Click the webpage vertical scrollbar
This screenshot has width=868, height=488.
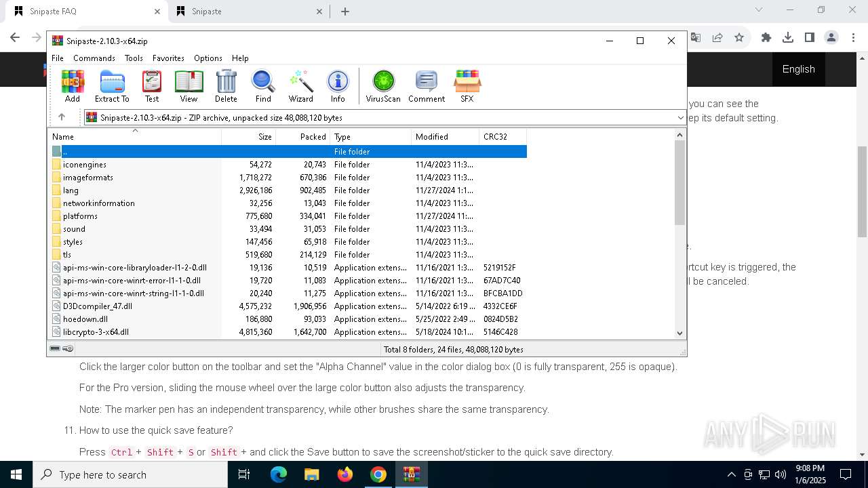[x=862, y=191]
